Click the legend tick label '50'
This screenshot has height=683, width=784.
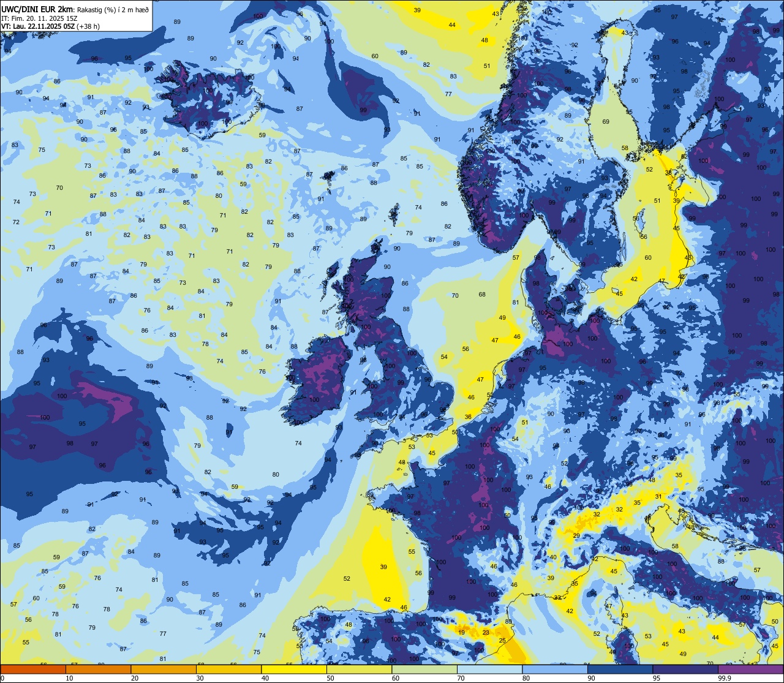331,678
